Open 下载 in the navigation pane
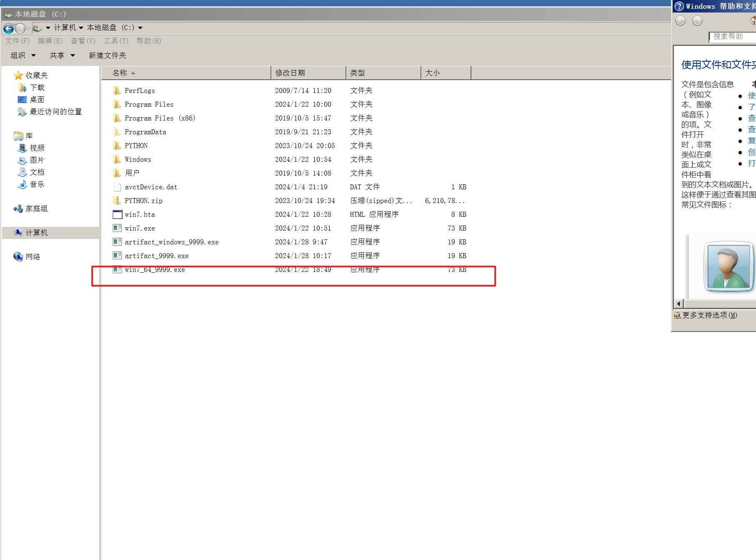The width and height of the screenshot is (756, 560). pyautogui.click(x=37, y=88)
